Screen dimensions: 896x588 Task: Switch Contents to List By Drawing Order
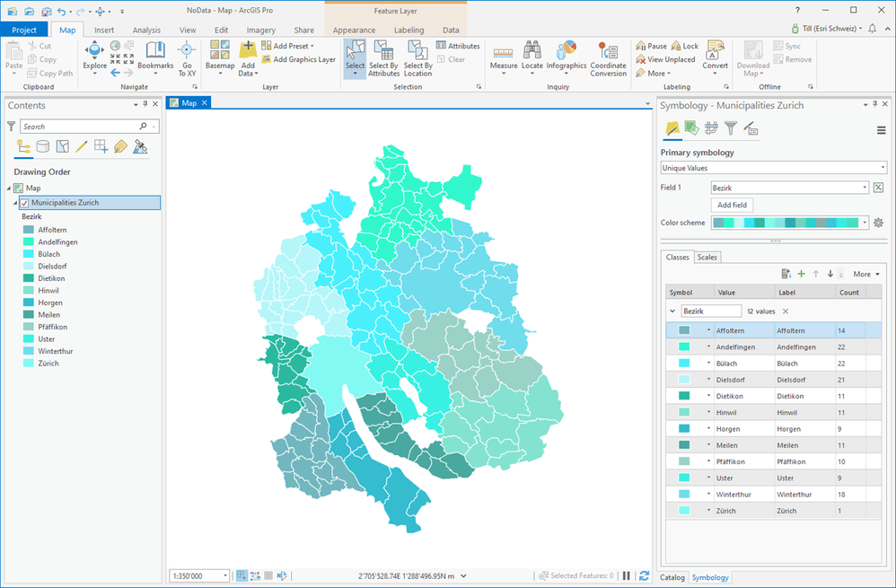pyautogui.click(x=23, y=147)
